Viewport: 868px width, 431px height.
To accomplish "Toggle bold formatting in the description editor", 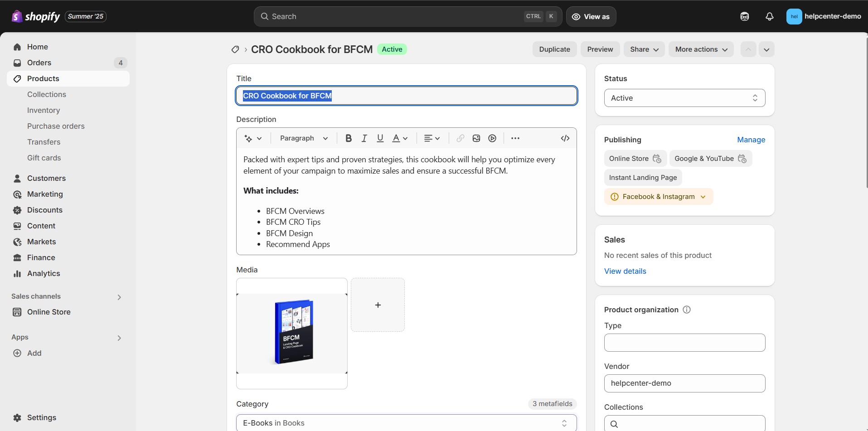I will coord(348,138).
